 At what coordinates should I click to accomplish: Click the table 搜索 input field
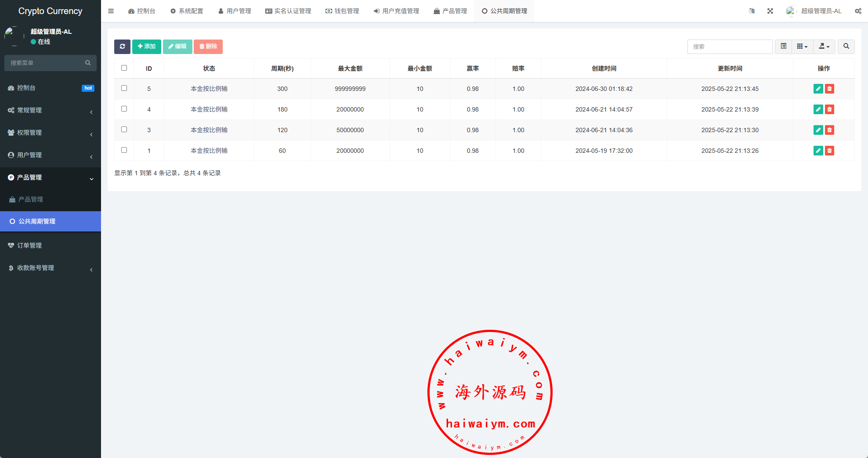tap(730, 47)
